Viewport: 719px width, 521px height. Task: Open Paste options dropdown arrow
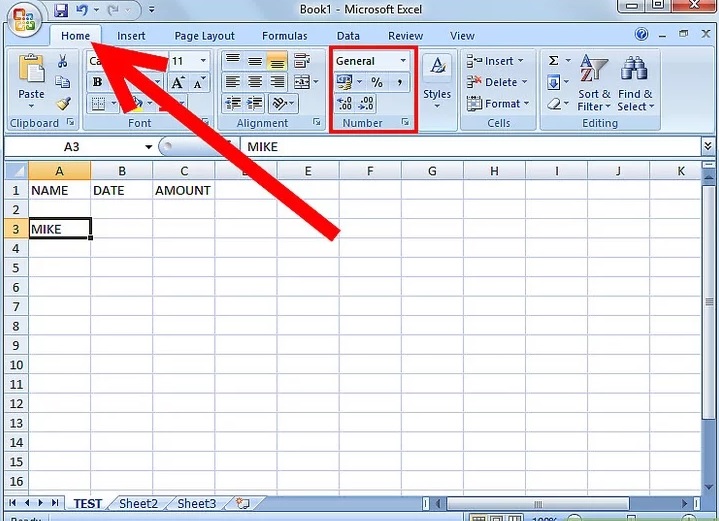tap(31, 106)
